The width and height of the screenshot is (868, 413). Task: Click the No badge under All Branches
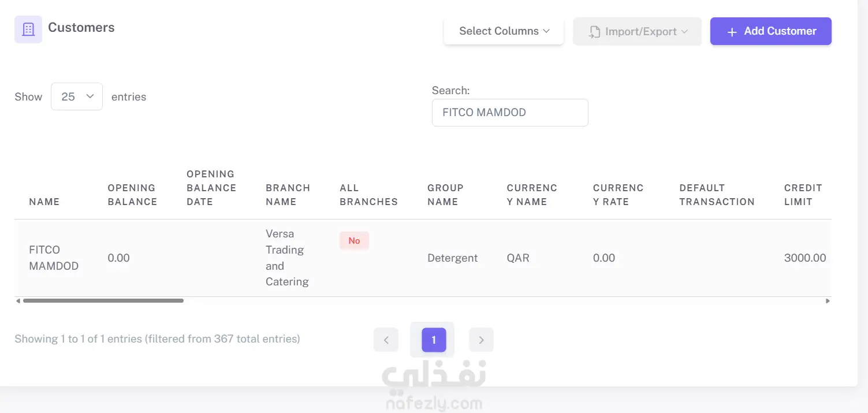[x=354, y=241]
